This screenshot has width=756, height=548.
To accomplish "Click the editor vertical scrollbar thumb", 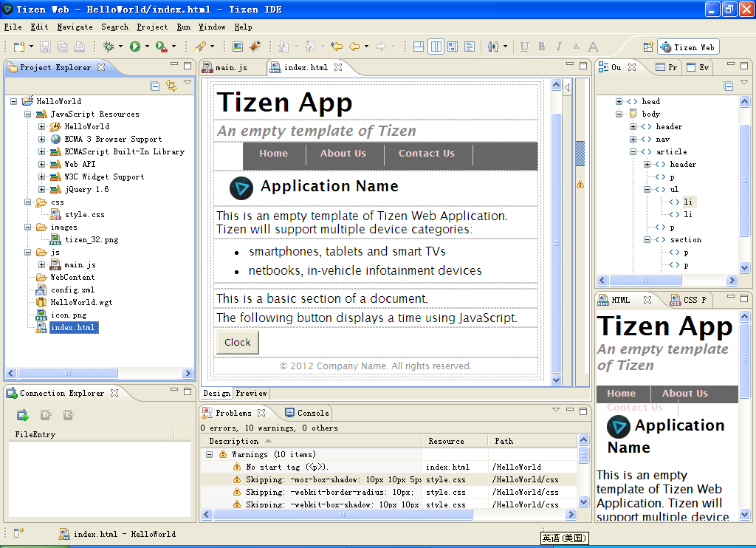I will click(556, 243).
